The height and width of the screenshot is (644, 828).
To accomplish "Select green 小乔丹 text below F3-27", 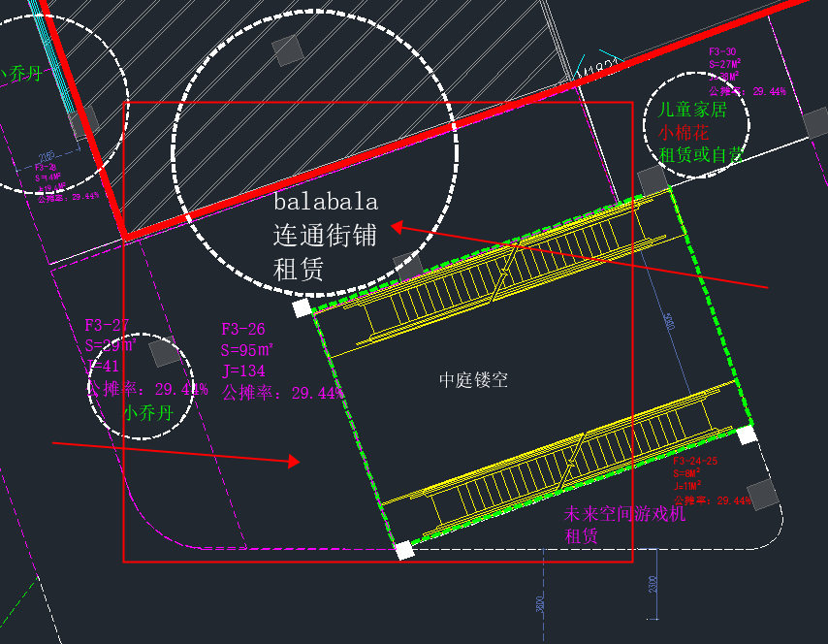I will click(x=147, y=412).
